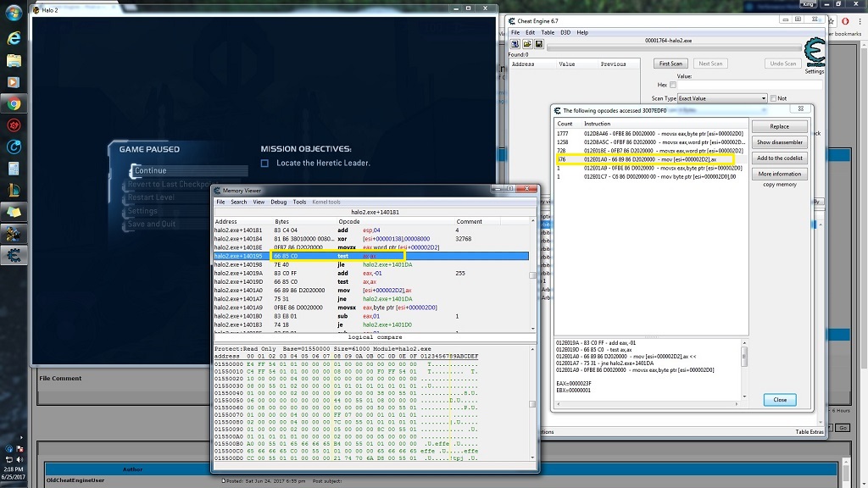Image resolution: width=868 pixels, height=488 pixels.
Task: Check the Locate the Heretic Leader objective box
Action: point(264,164)
